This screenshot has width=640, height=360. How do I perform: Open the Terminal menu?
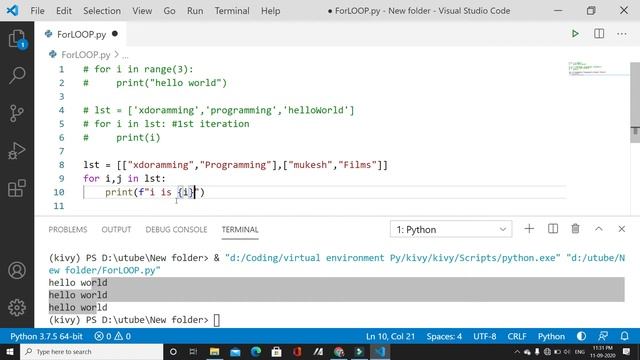[x=232, y=11]
